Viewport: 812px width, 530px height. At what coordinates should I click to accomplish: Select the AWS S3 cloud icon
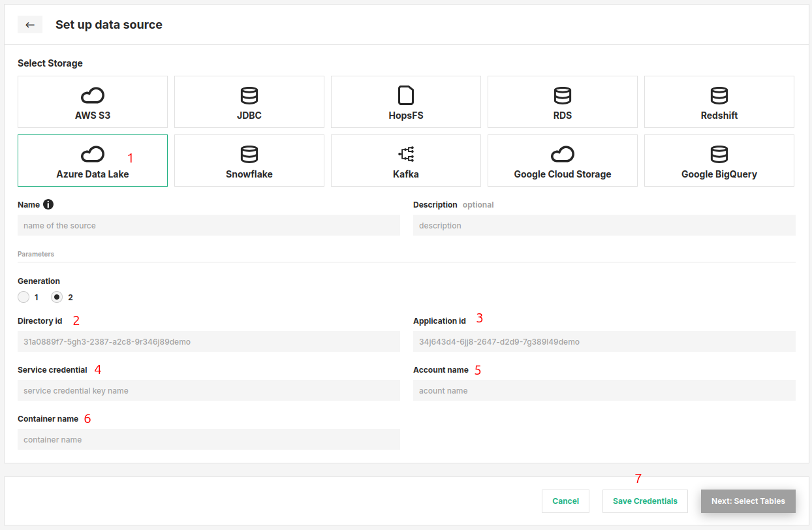(93, 96)
